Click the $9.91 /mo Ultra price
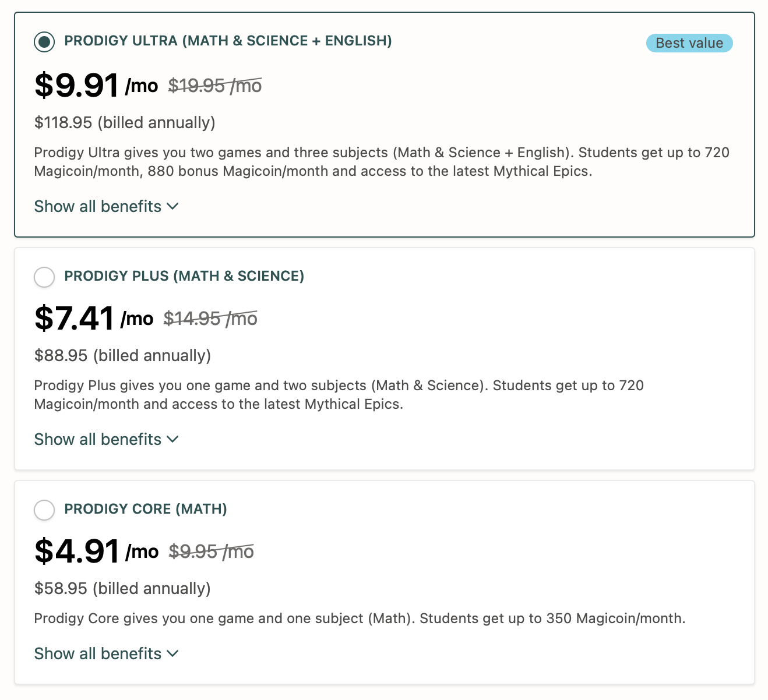The image size is (768, 700). point(96,86)
